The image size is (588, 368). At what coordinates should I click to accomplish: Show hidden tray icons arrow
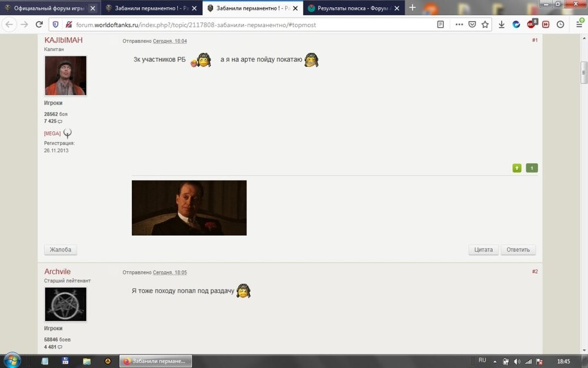[495, 362]
